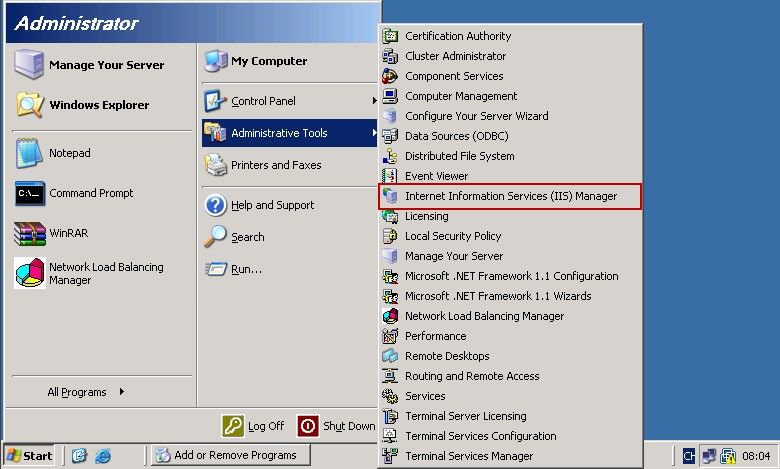
Task: Open Help and Support
Action: (x=289, y=205)
